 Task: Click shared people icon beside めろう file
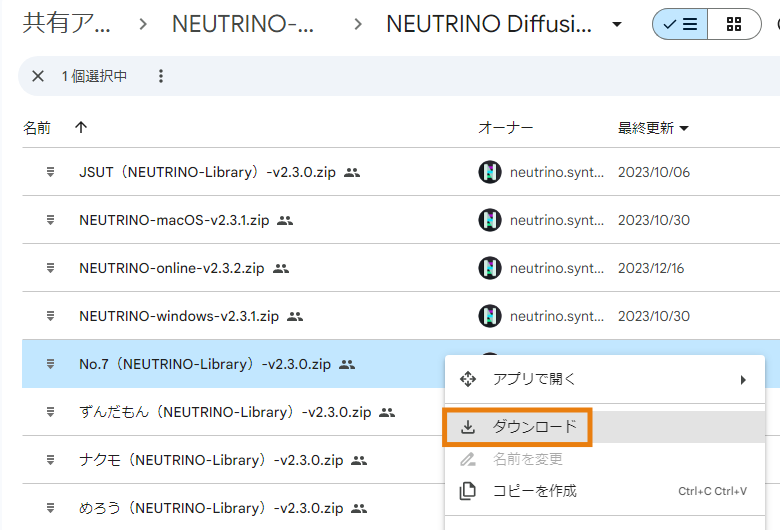[x=359, y=509]
